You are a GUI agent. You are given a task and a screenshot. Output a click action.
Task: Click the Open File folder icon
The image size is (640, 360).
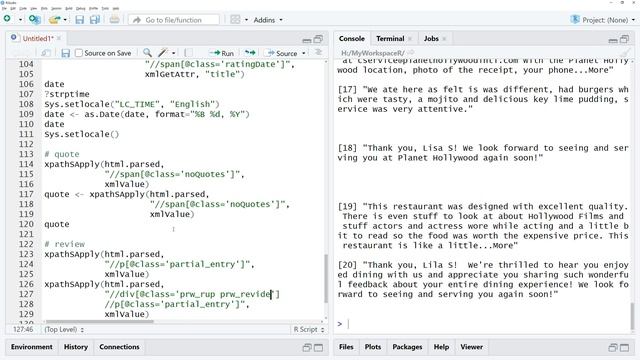pyautogui.click(x=54, y=19)
